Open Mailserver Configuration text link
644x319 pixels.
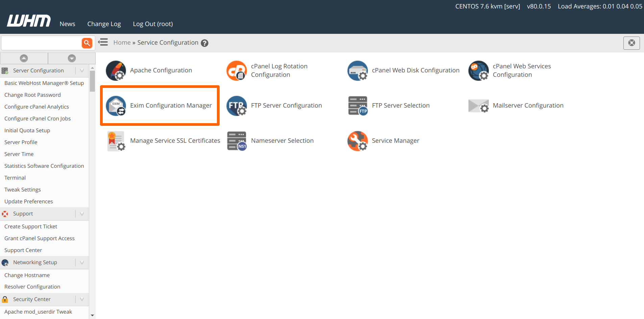coord(528,106)
